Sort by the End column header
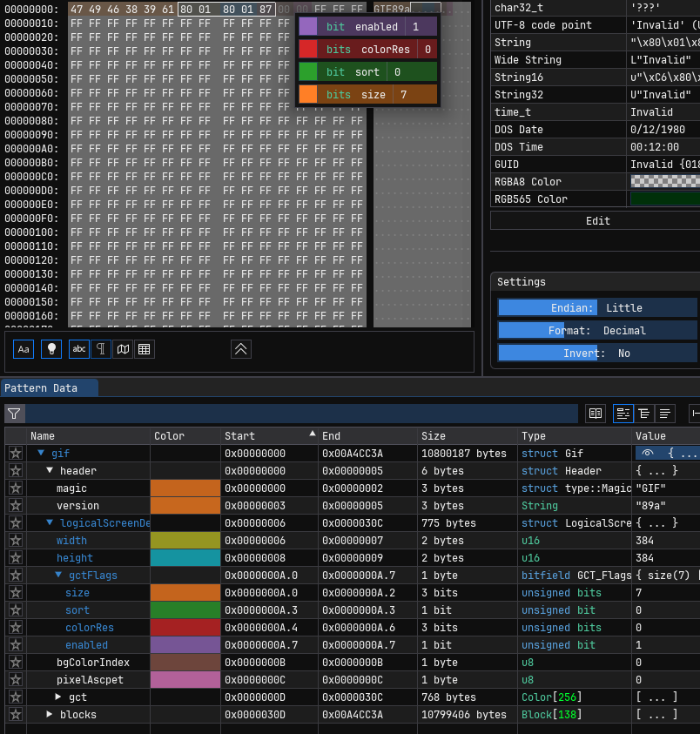700x734 pixels. coord(367,436)
